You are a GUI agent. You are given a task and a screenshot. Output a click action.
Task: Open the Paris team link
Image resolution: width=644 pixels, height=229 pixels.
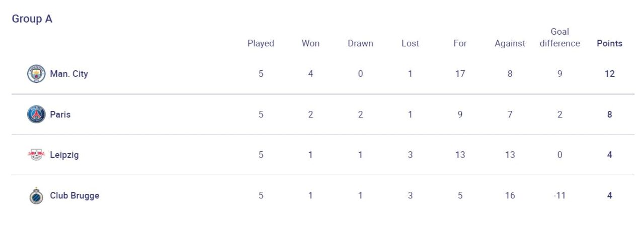pos(60,114)
